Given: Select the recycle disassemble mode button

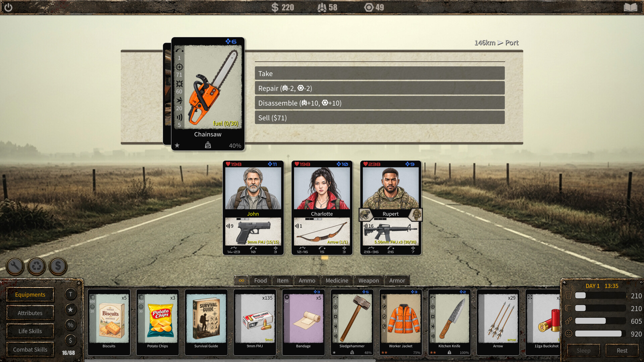Looking at the screenshot, I should pos(37,266).
